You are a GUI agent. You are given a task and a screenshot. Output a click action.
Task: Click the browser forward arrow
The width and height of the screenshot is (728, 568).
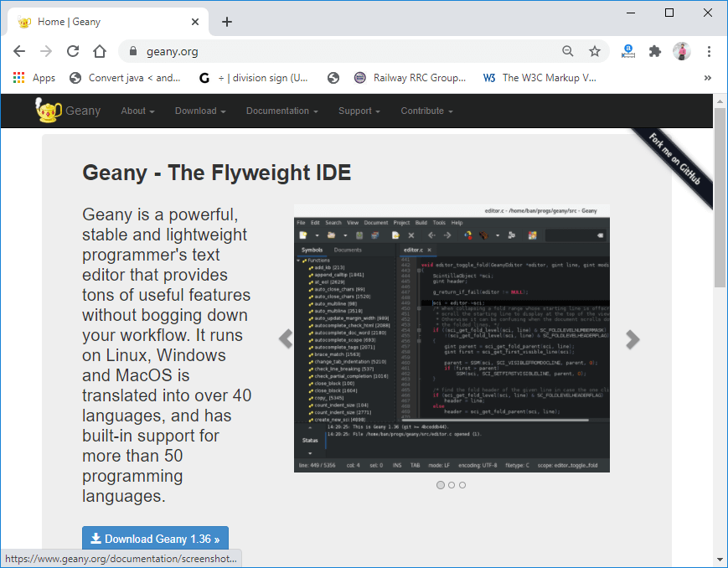pyautogui.click(x=46, y=51)
